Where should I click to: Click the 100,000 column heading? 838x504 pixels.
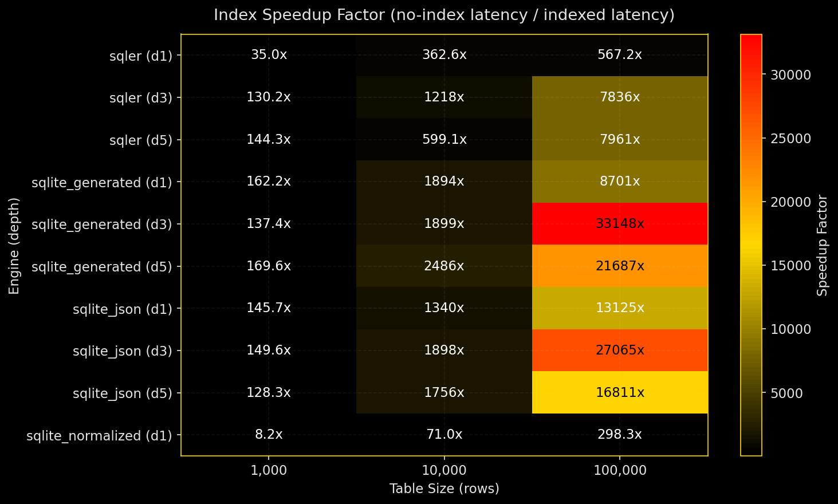[620, 470]
